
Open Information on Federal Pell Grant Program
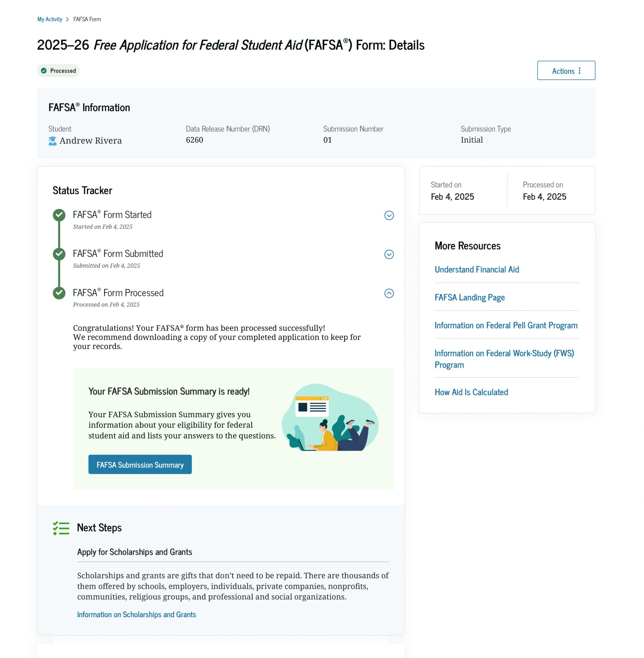506,325
